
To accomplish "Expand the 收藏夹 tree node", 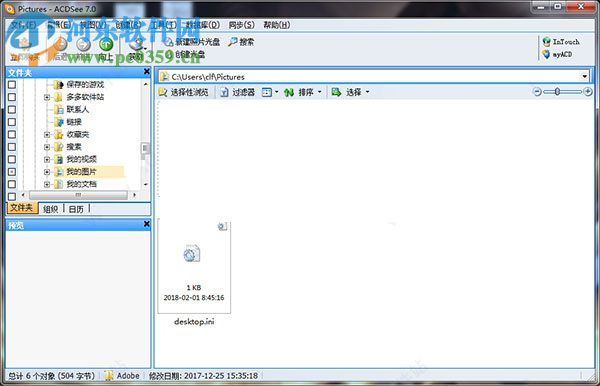I will tap(47, 135).
